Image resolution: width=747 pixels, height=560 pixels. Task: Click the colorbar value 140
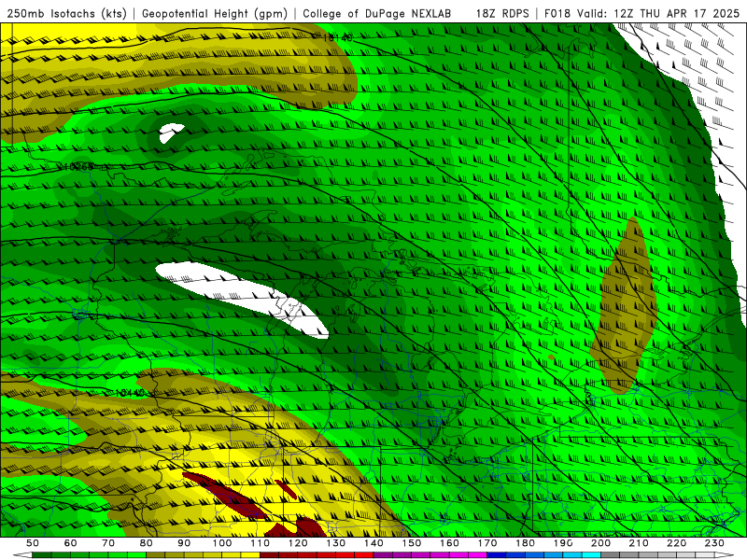(373, 543)
